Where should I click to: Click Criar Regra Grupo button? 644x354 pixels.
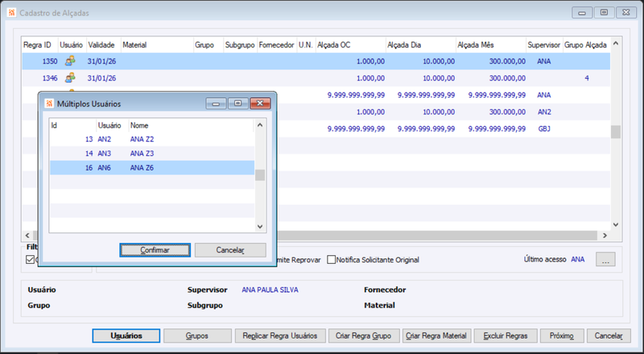(x=364, y=336)
